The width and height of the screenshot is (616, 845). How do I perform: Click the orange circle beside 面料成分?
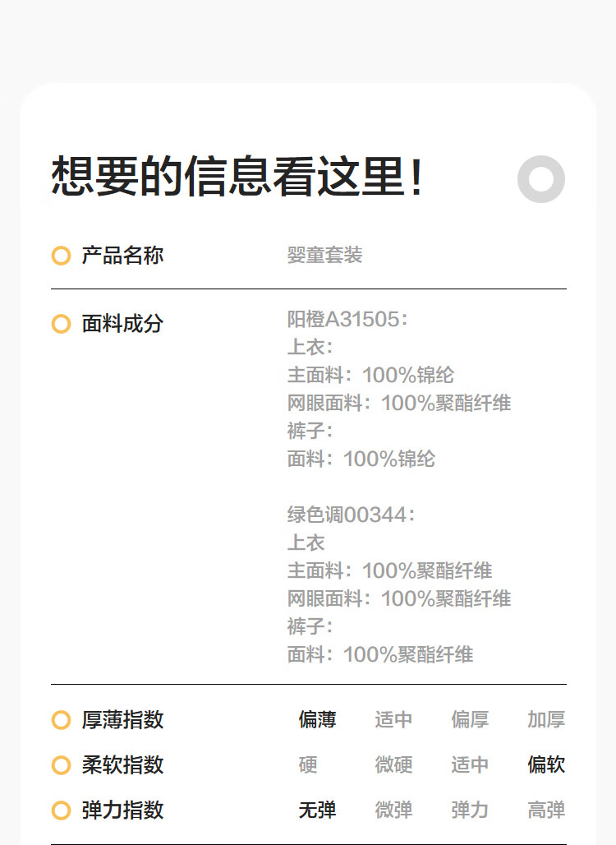[x=61, y=324]
